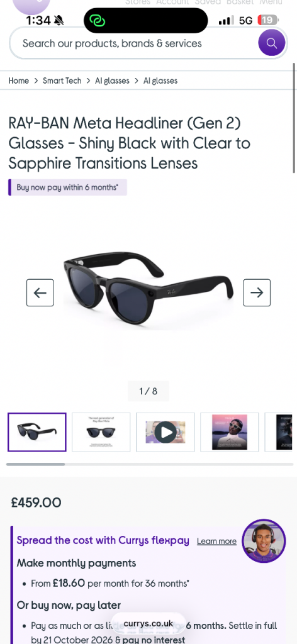Viewport: 297px width, 644px height.
Task: Open Learn more about flexpay
Action: [216, 541]
